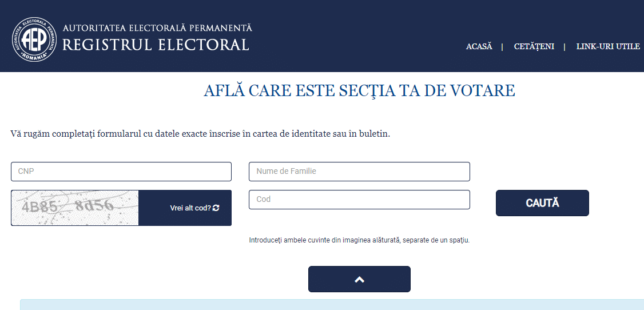The image size is (644, 310).
Task: Click the REGISTRUL ELECTORAL header title
Action: [x=156, y=45]
